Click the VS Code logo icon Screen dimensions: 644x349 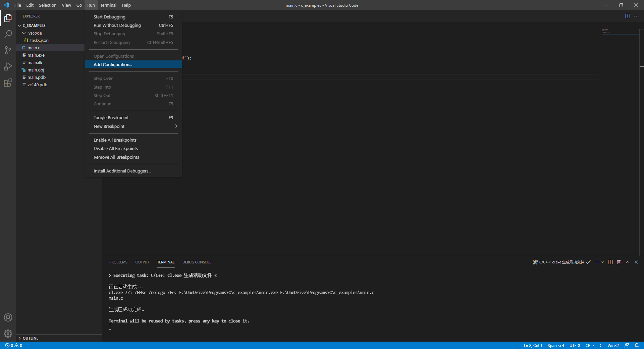(x=6, y=5)
